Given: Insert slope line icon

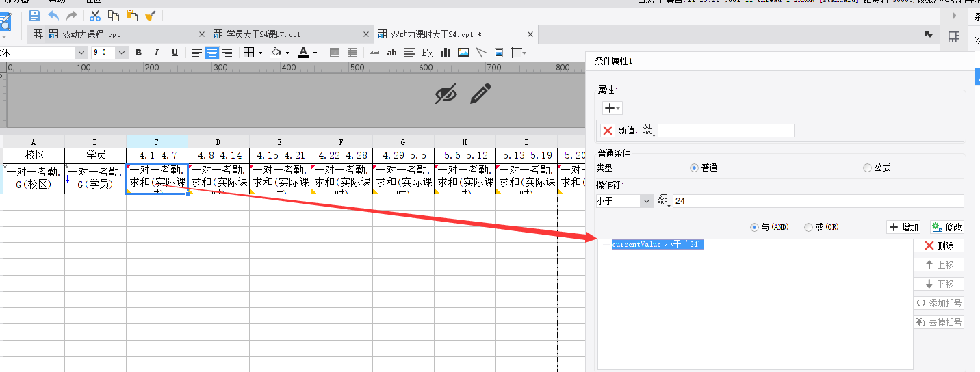Looking at the screenshot, I should click(x=481, y=53).
